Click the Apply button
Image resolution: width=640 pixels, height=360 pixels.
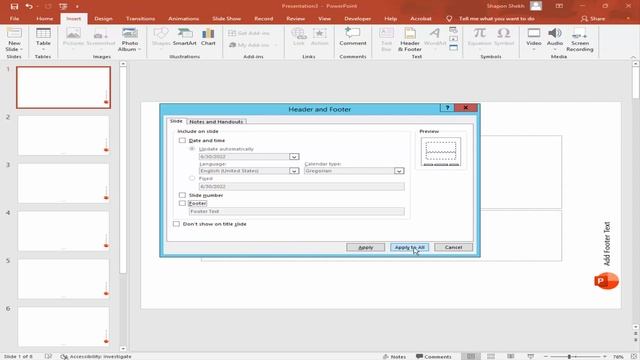365,247
